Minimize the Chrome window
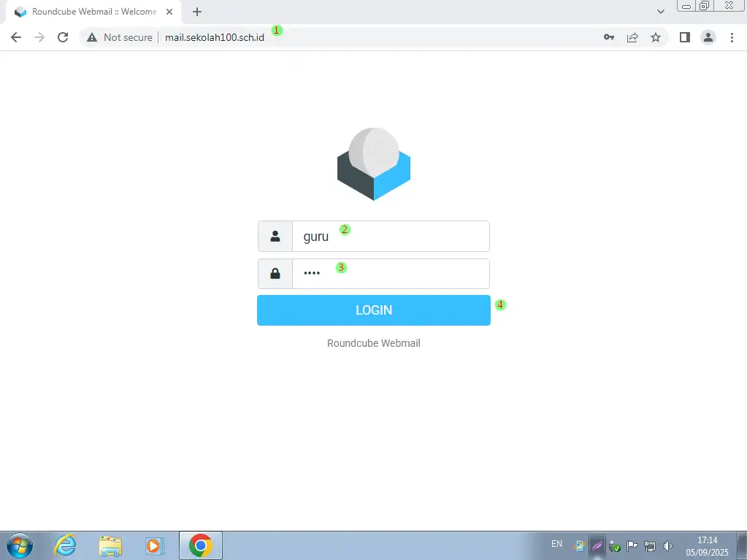The height and width of the screenshot is (560, 747). point(686,6)
